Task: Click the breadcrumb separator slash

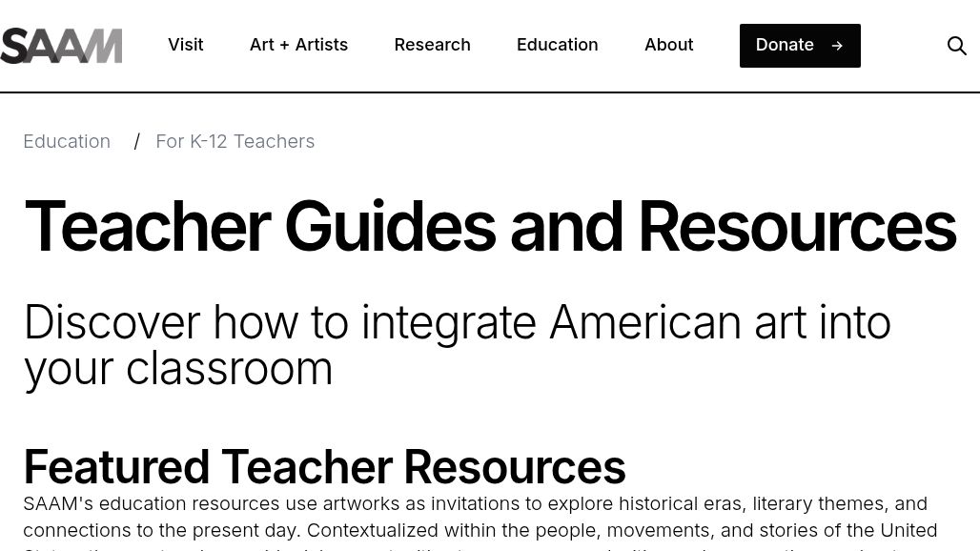Action: [136, 141]
